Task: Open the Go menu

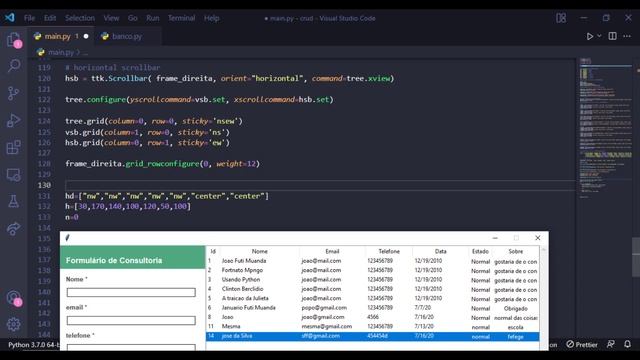Action: [x=133, y=18]
